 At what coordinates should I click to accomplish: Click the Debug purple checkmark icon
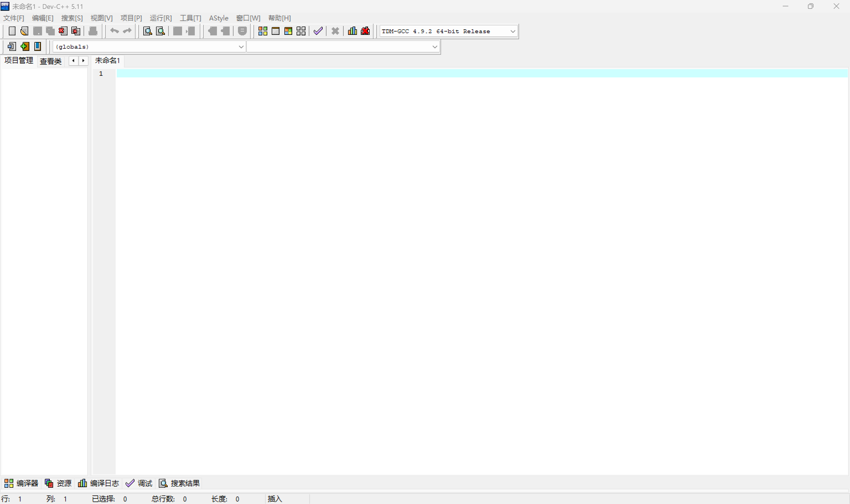point(318,31)
